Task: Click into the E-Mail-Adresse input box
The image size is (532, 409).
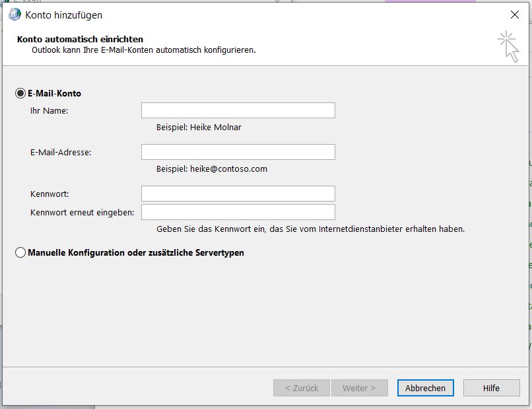Action: point(238,152)
